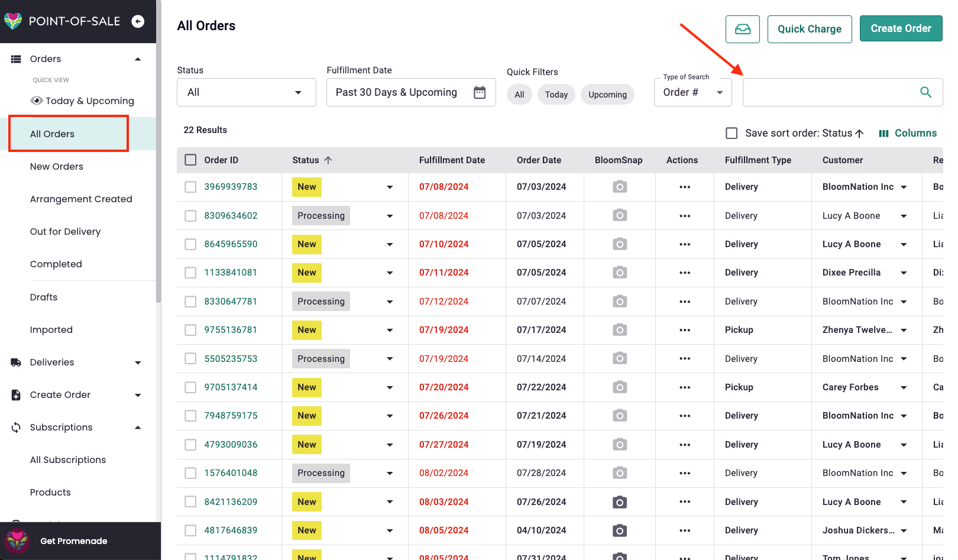Open order 7948759175 link
958x560 pixels.
coord(231,416)
